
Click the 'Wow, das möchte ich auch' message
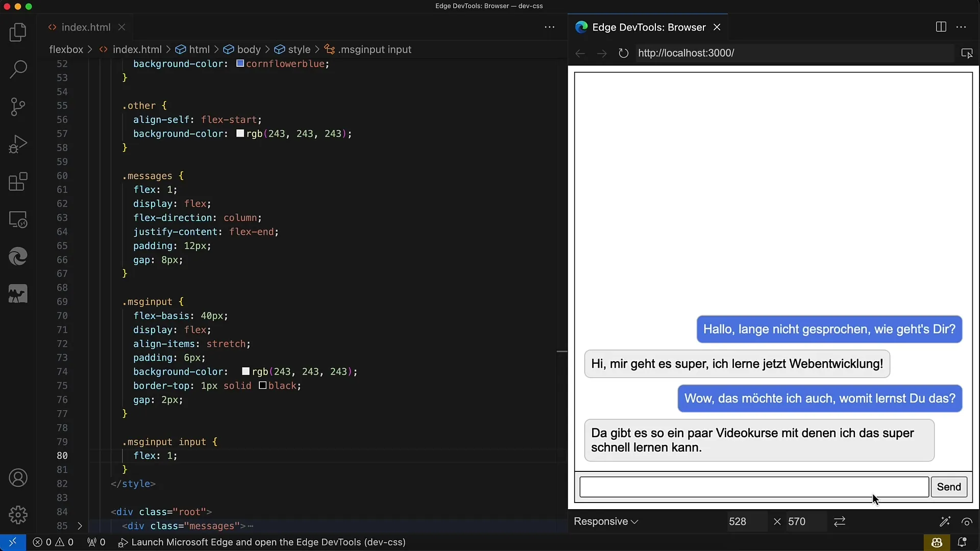click(x=820, y=398)
